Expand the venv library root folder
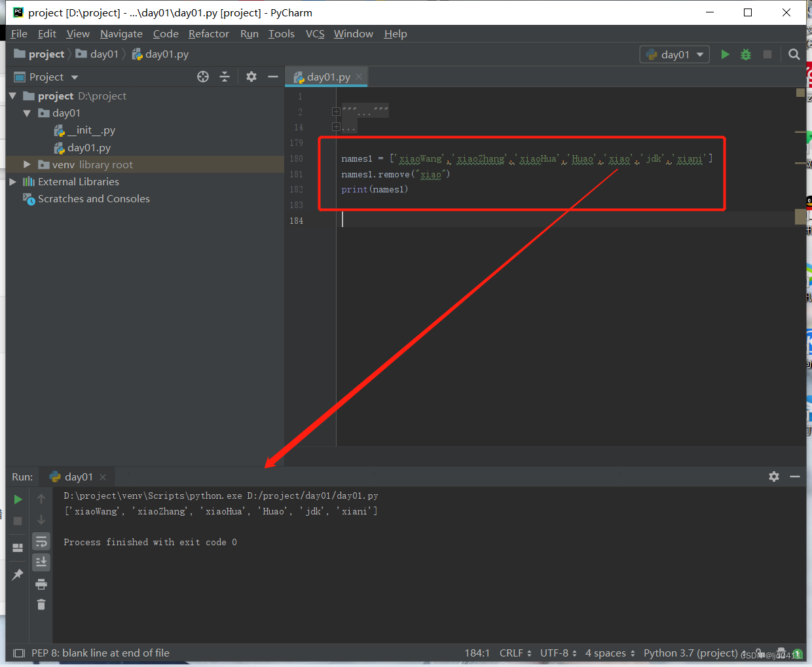The height and width of the screenshot is (667, 812). [27, 164]
